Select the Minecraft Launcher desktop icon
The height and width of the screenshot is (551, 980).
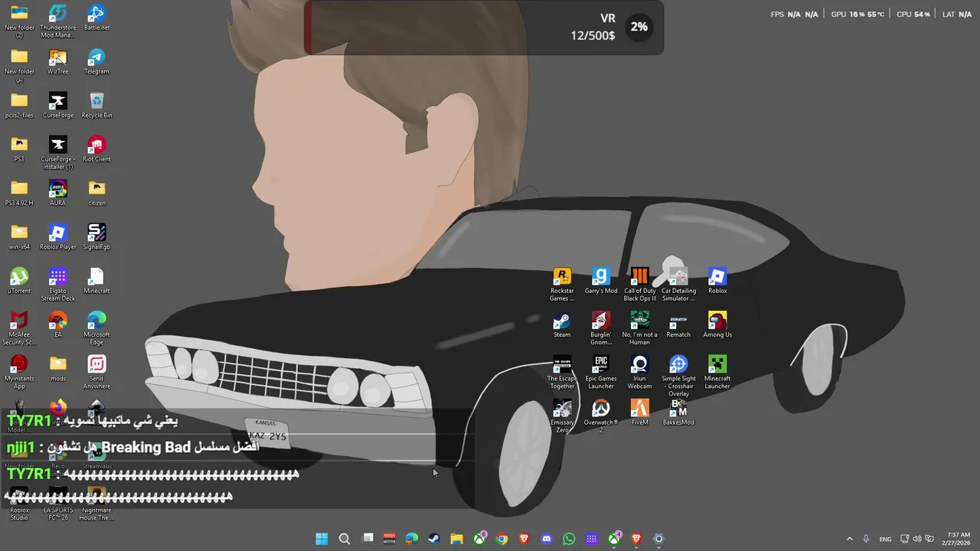717,372
